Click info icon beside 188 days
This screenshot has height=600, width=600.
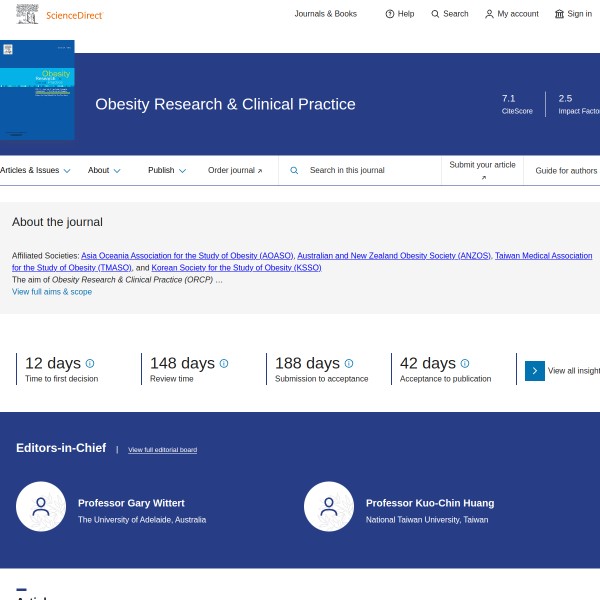349,363
